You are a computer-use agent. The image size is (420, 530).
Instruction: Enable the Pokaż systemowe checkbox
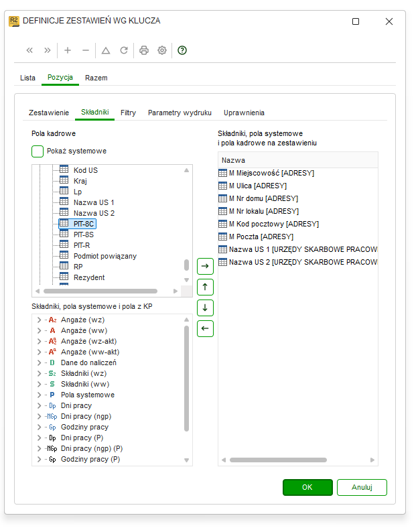click(x=38, y=151)
